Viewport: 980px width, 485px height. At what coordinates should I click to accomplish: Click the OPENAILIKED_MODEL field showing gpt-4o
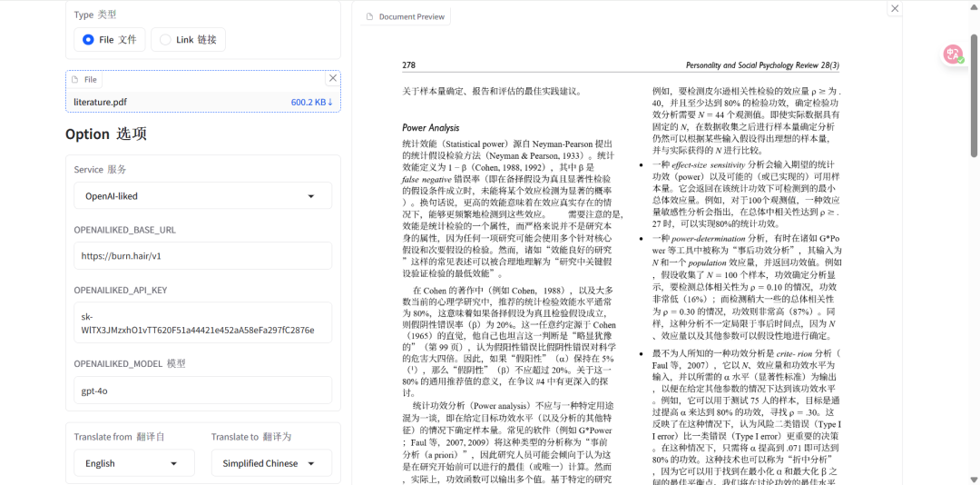[x=201, y=391]
